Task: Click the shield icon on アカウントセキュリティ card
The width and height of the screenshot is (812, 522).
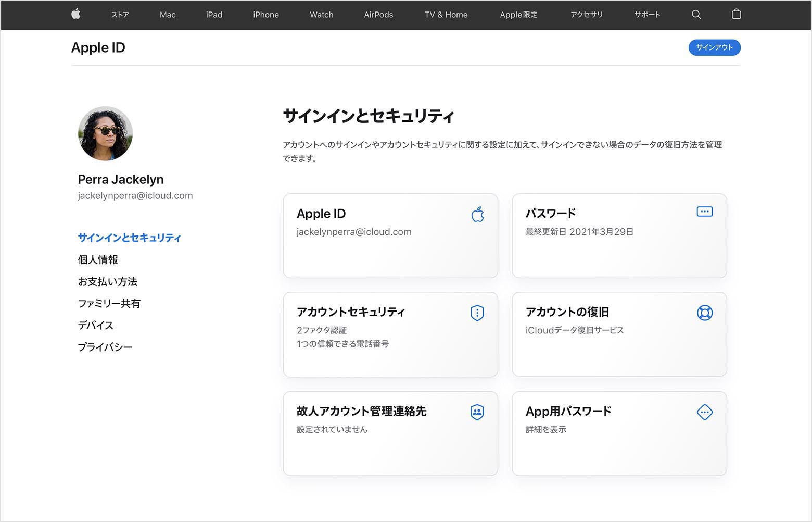Action: pyautogui.click(x=477, y=313)
